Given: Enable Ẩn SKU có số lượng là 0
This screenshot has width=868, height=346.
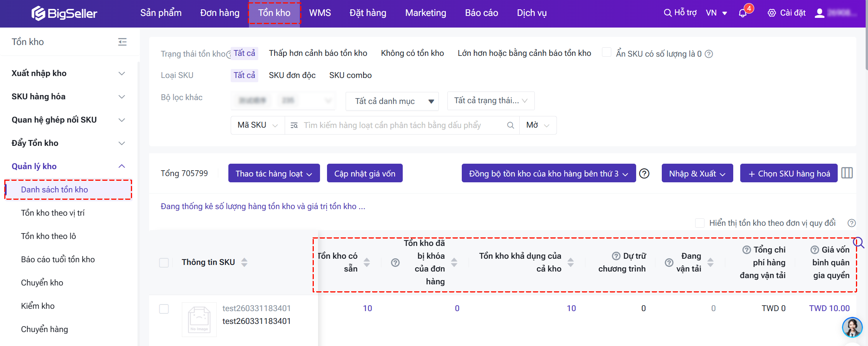Looking at the screenshot, I should (606, 52).
